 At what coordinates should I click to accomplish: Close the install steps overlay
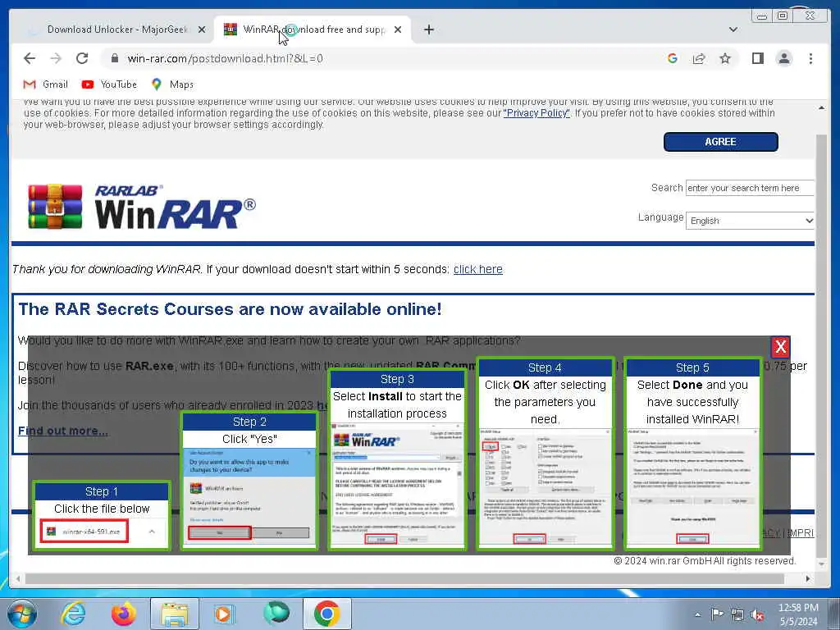pos(780,347)
